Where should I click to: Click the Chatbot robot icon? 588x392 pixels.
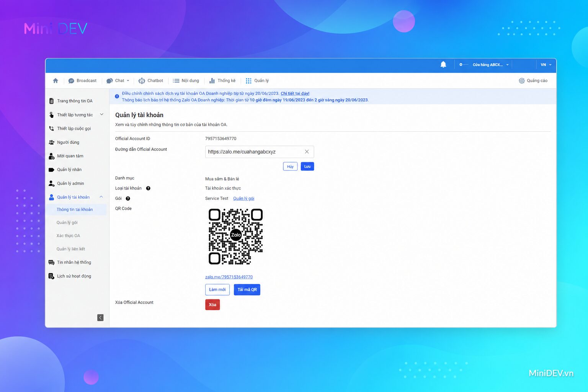click(142, 81)
